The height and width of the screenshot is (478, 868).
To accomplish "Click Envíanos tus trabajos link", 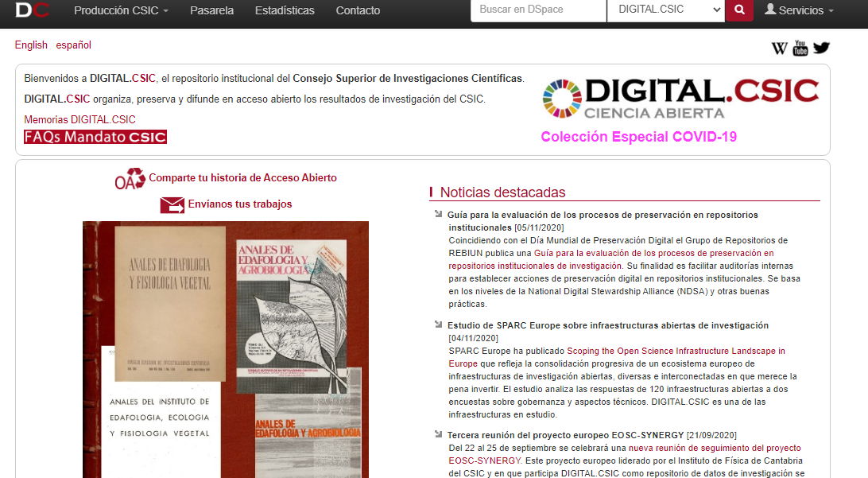I will pos(240,204).
